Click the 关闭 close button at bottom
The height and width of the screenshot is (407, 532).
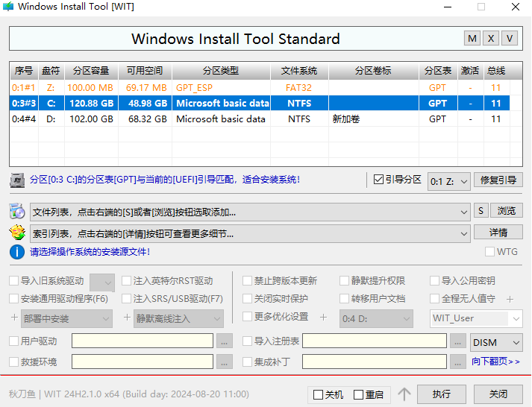[498, 394]
